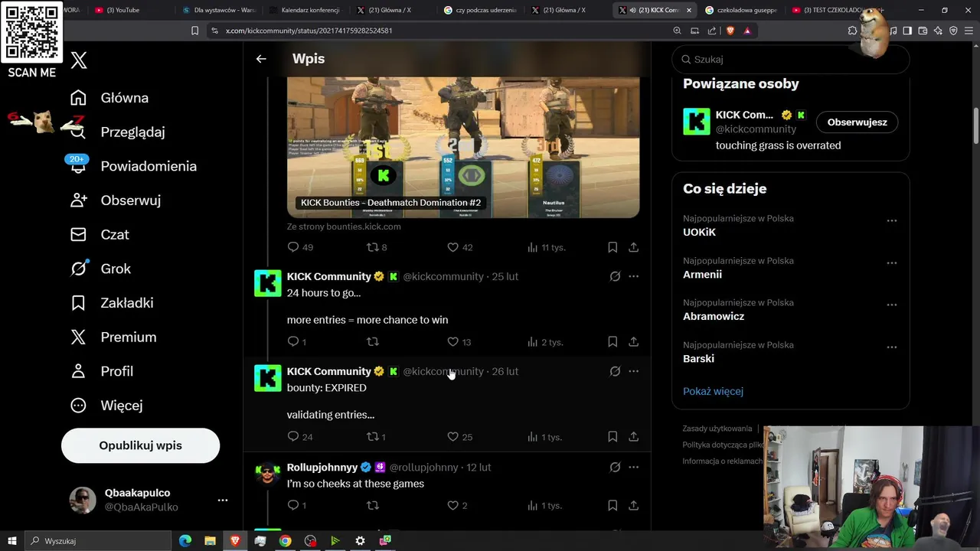Viewport: 980px width, 551px height.
Task: Open Główna home in sidebar
Action: [x=109, y=98]
